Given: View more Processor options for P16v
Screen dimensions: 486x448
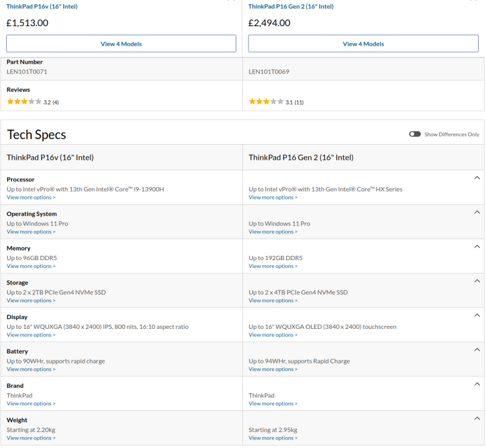Looking at the screenshot, I should pyautogui.click(x=31, y=198).
